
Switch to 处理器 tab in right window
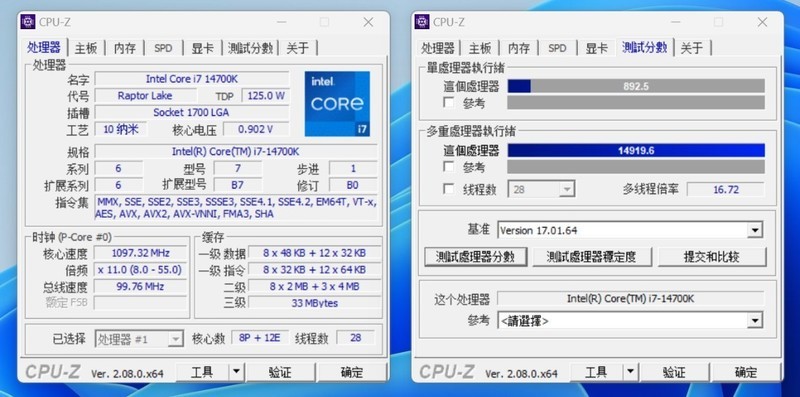click(x=438, y=48)
